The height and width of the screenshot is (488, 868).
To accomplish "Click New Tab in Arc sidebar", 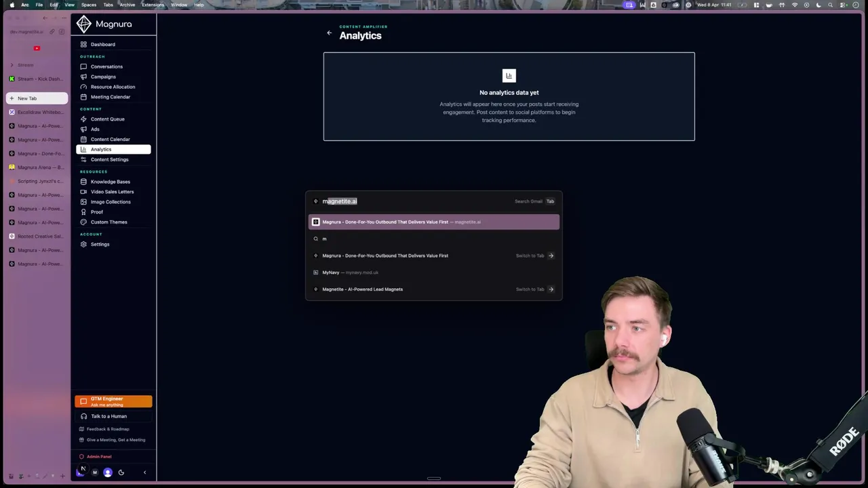I will 37,98.
